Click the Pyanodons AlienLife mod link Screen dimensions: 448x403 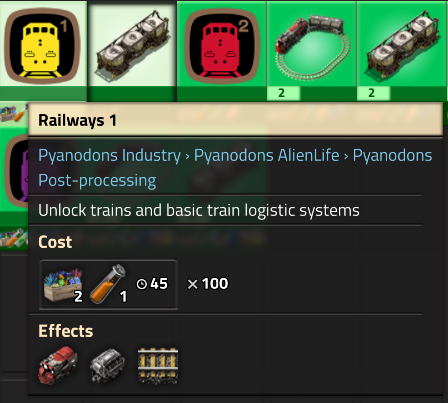tap(267, 155)
